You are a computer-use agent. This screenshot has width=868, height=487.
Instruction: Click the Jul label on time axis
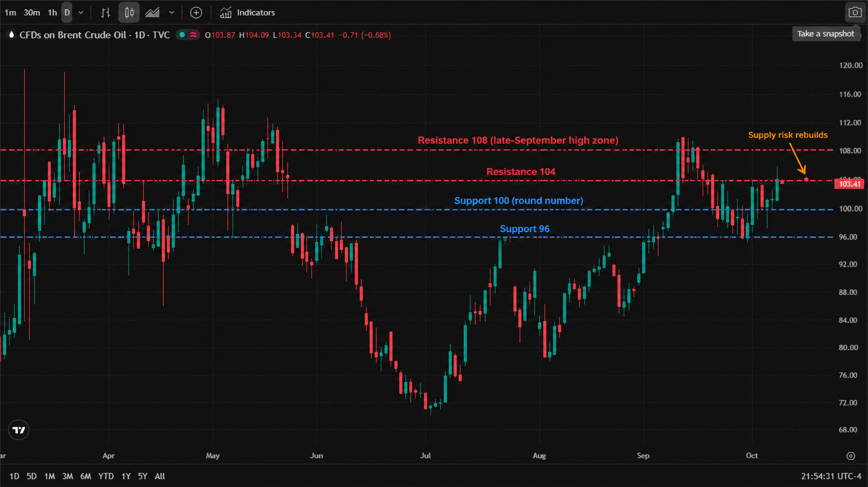(x=425, y=456)
